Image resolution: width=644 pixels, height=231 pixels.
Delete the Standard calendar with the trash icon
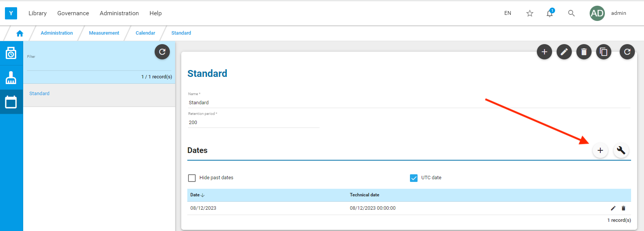pyautogui.click(x=584, y=52)
